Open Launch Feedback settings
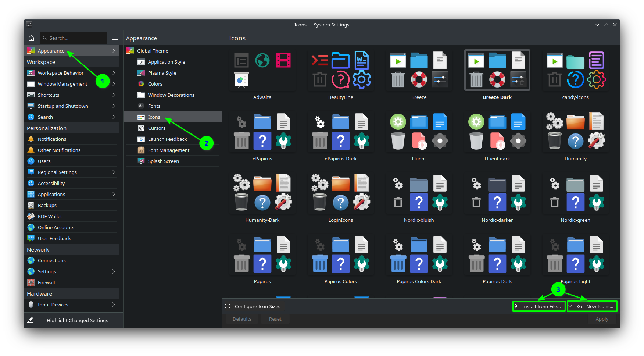 point(173,139)
